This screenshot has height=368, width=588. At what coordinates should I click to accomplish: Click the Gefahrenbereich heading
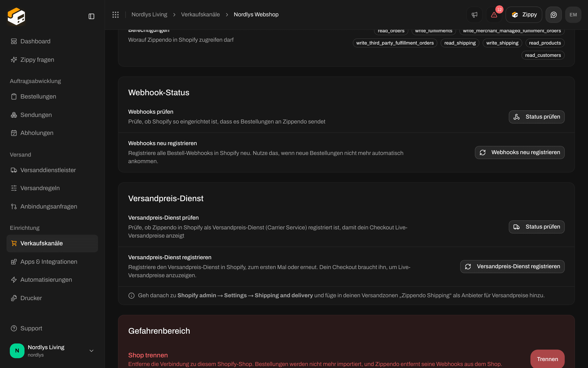(159, 331)
